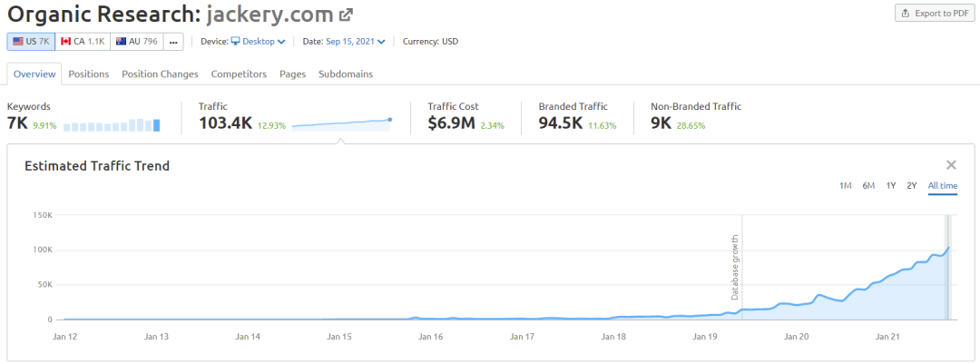Click the Branded Traffic 94.5K metric

click(x=561, y=123)
